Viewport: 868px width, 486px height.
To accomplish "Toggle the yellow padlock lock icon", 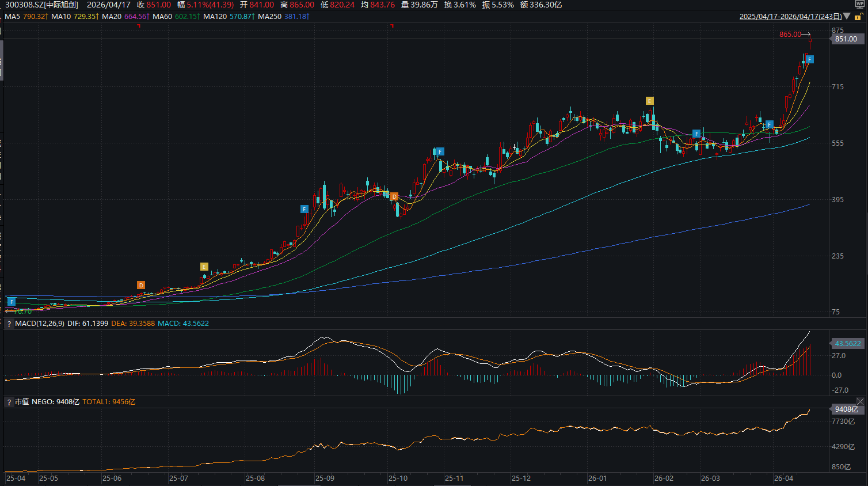I will pyautogui.click(x=858, y=17).
